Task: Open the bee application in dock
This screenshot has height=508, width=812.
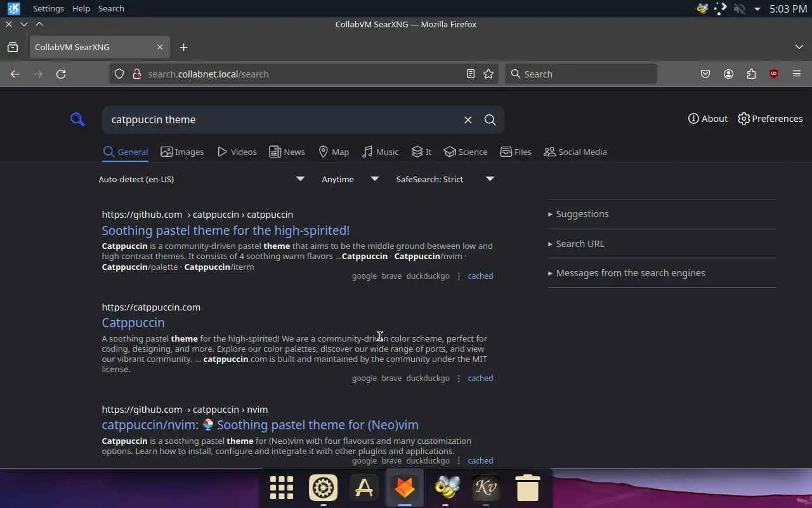Action: point(446,488)
